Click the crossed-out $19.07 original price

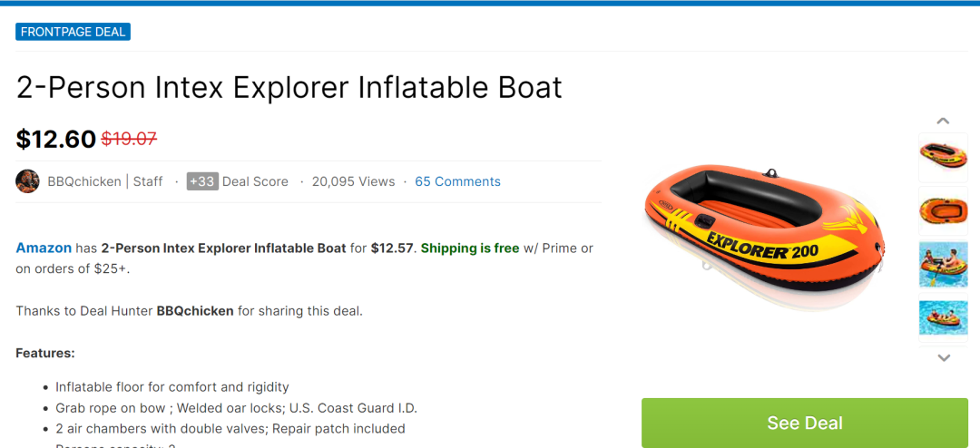tap(129, 139)
